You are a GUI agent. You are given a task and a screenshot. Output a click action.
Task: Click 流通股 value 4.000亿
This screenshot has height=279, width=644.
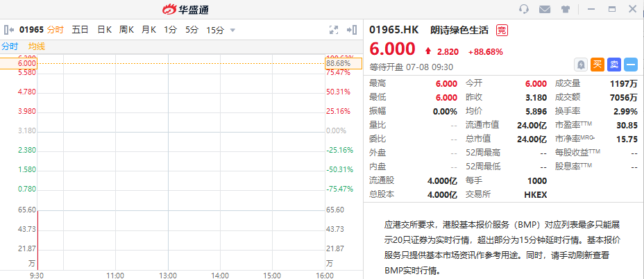(442, 181)
